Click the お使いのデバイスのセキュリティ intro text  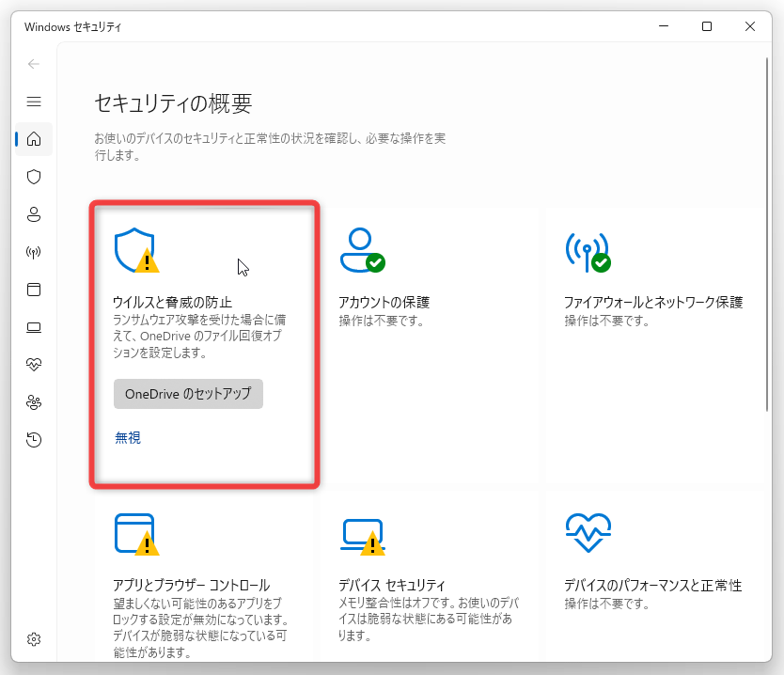270,147
